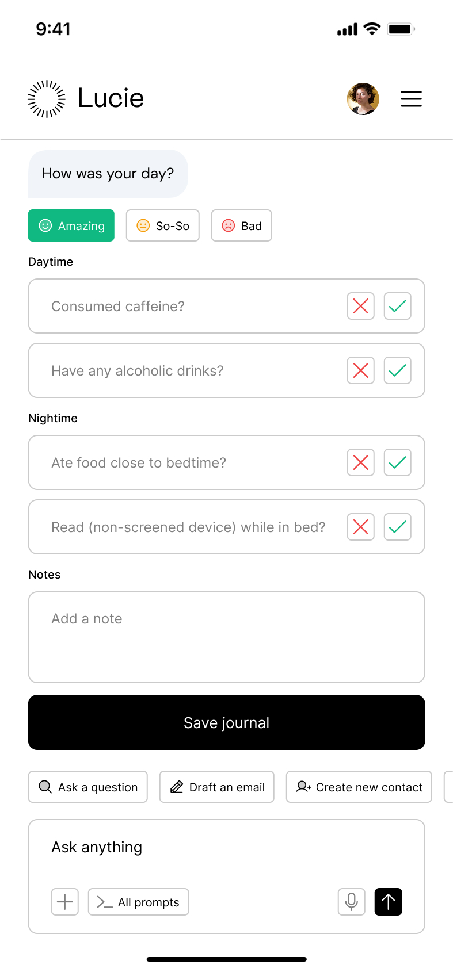Viewport: 453px width, 980px height.
Task: Click Save journal button
Action: point(227,722)
